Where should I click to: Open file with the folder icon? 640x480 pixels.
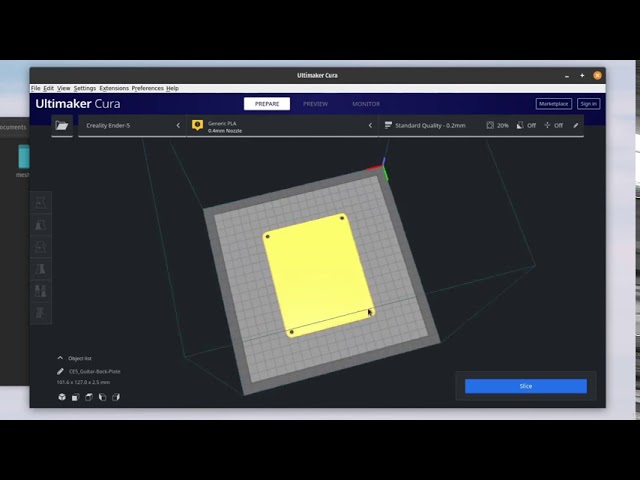click(x=62, y=125)
